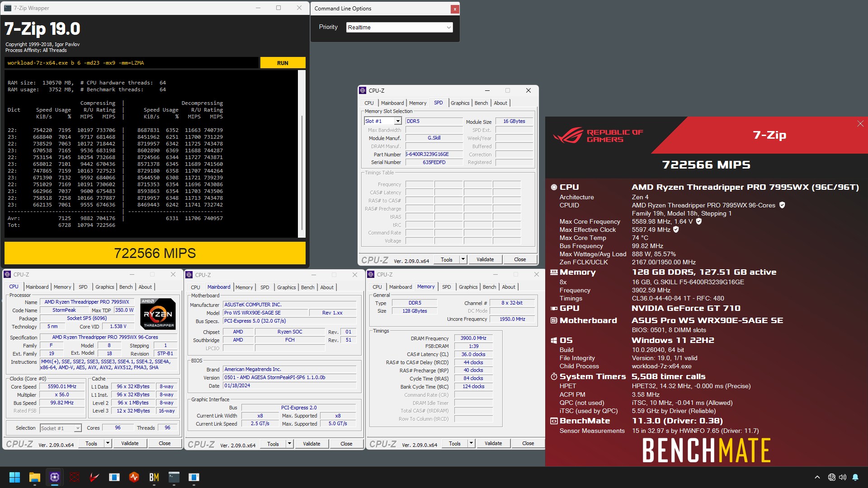Screen dimensions: 868x488
Task: Click the Windows OS section icon
Action: (x=554, y=340)
